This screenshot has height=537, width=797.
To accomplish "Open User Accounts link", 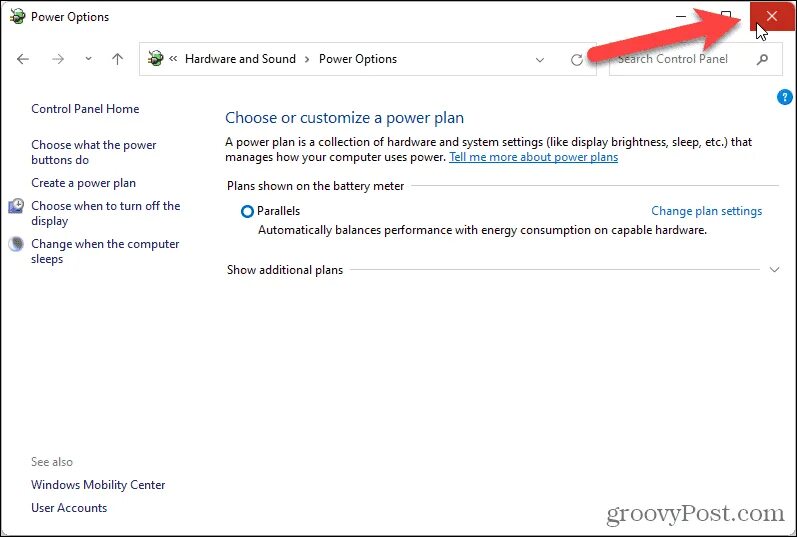I will tap(69, 508).
